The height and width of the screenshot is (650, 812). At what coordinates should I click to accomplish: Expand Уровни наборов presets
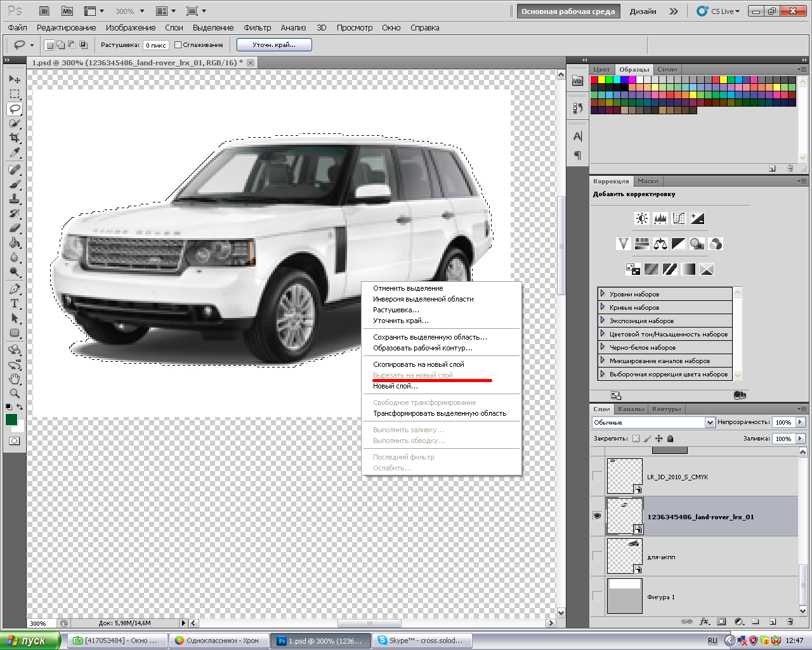(603, 294)
